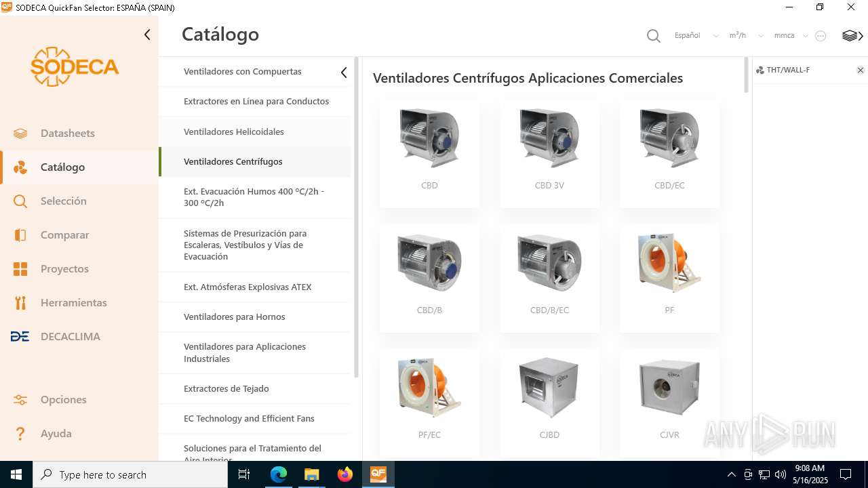This screenshot has height=488, width=868.
Task: Select Ventiladores Centrífugos category
Action: pos(255,162)
